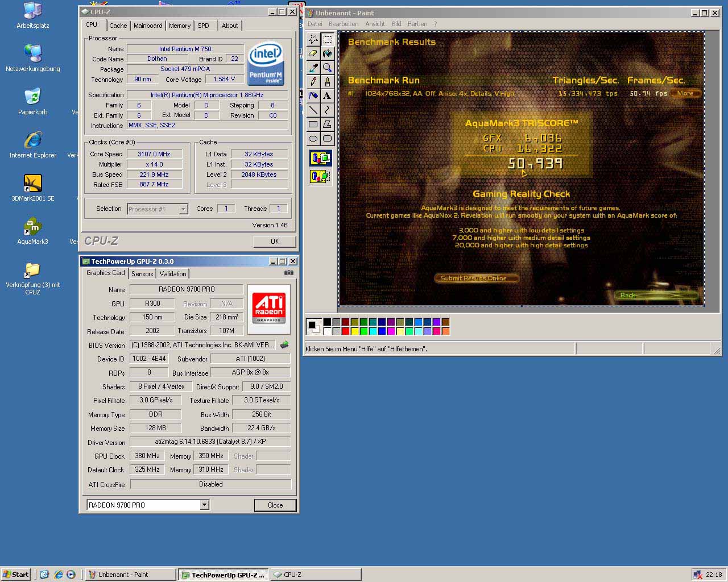Open the Arbeitsplatz desktop icon
The image size is (728, 582).
(33, 16)
